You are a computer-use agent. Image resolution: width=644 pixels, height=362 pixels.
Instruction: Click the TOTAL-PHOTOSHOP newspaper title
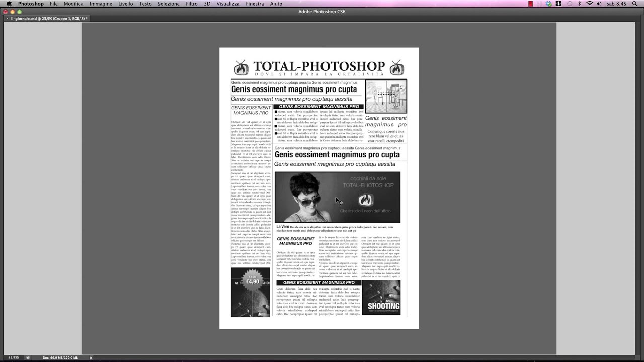pyautogui.click(x=319, y=66)
